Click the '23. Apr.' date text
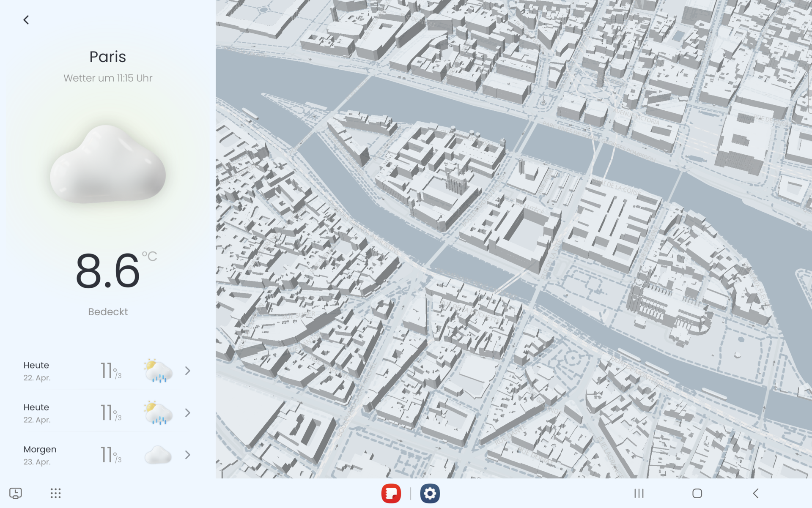 (37, 462)
